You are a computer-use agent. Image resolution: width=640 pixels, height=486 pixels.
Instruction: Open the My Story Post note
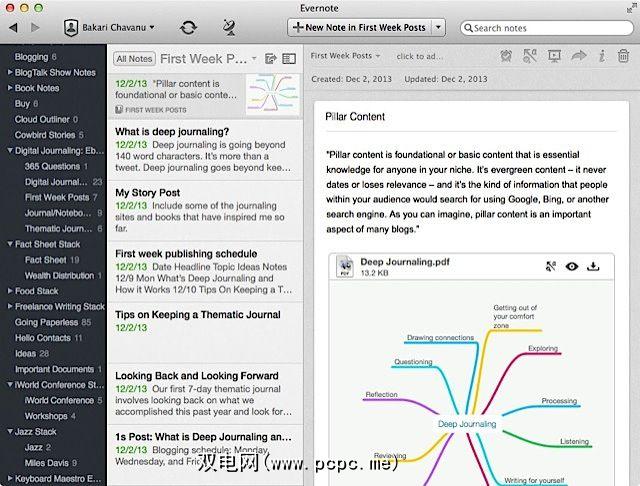pyautogui.click(x=205, y=211)
